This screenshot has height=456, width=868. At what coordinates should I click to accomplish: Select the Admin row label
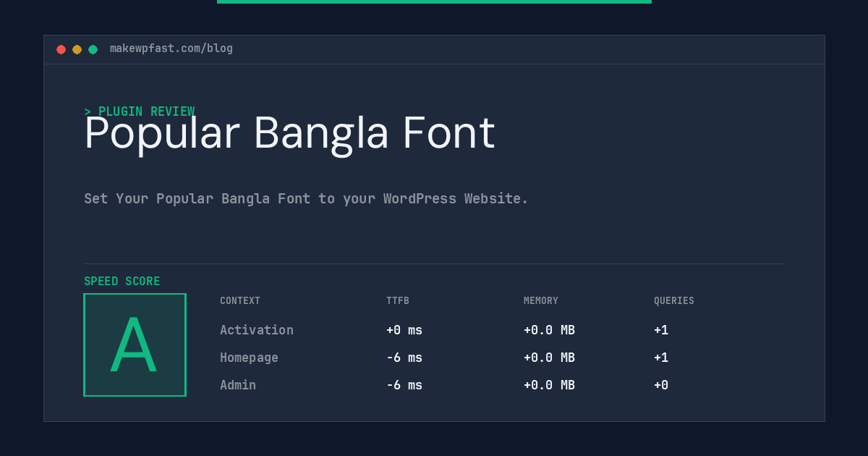(238, 385)
